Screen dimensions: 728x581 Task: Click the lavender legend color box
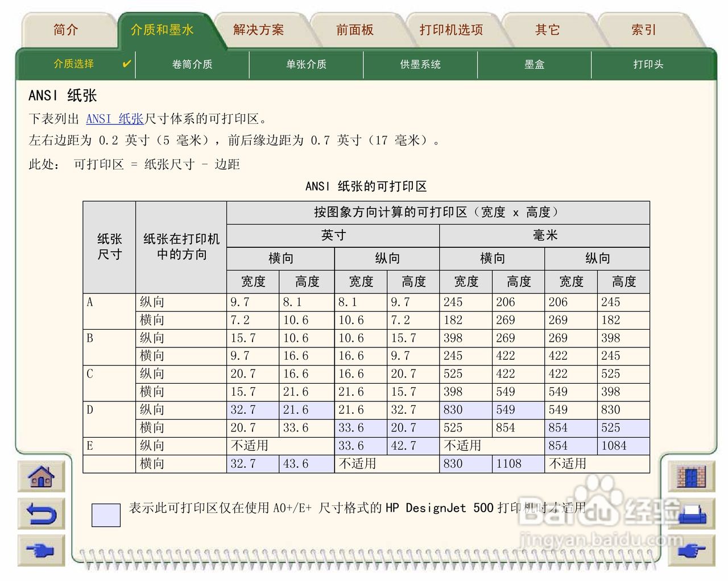point(106,515)
